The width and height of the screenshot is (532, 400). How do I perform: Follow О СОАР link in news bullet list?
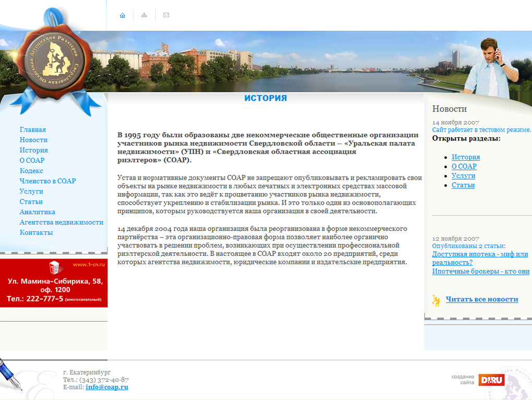[x=464, y=167]
